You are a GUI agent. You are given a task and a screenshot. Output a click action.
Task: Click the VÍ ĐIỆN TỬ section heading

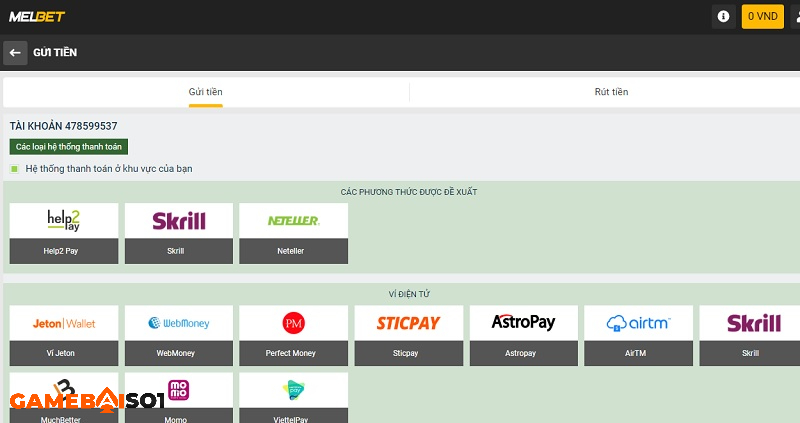tap(409, 294)
